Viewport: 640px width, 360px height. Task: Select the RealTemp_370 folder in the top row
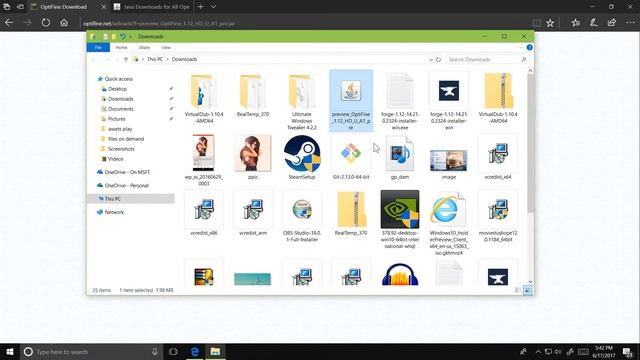pyautogui.click(x=253, y=96)
